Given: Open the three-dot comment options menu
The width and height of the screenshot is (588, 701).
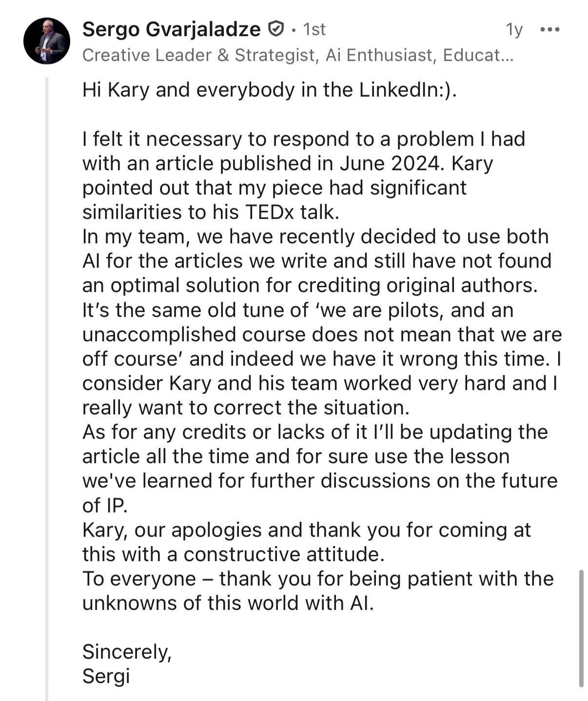Looking at the screenshot, I should 550,30.
